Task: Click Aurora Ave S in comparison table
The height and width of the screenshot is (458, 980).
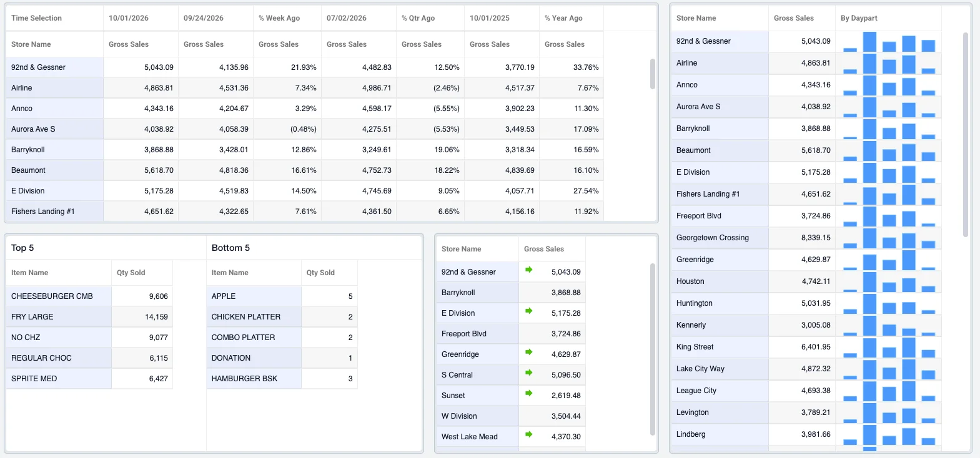Action: pos(33,129)
